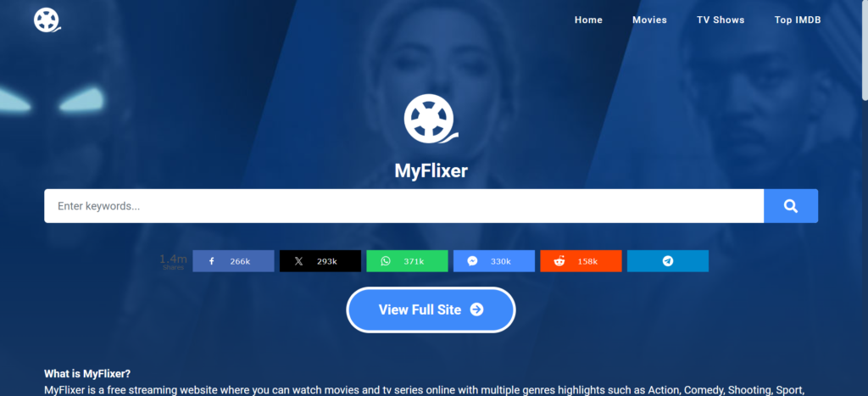
Task: Select the What is MyFlixer? heading
Action: click(87, 373)
